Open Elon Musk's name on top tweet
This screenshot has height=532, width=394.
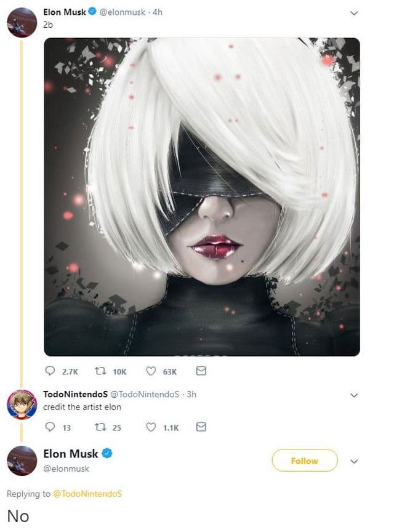point(65,12)
